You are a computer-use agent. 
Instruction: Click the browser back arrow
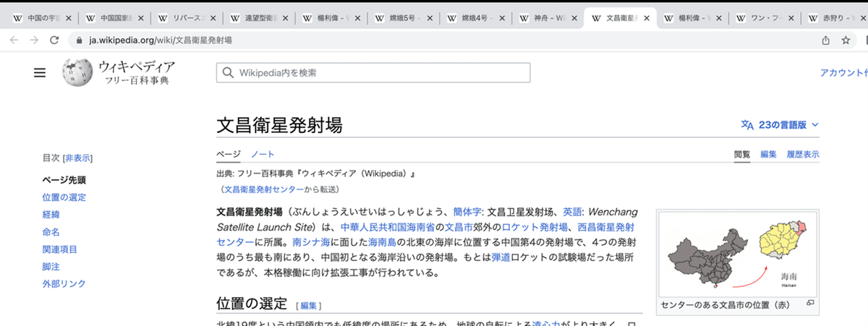click(13, 40)
